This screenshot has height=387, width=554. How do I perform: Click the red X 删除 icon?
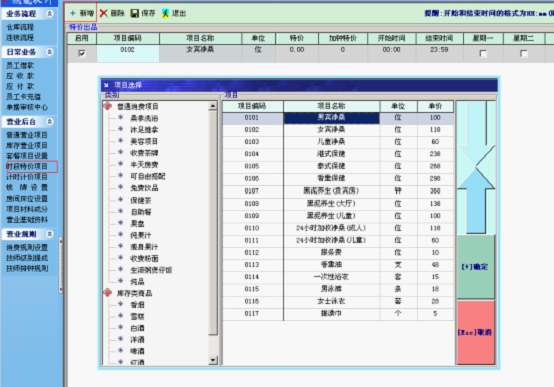point(104,13)
